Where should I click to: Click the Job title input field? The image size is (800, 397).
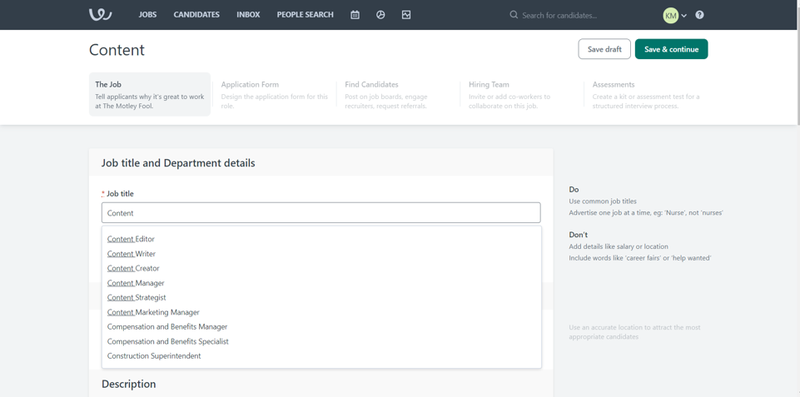pyautogui.click(x=321, y=213)
